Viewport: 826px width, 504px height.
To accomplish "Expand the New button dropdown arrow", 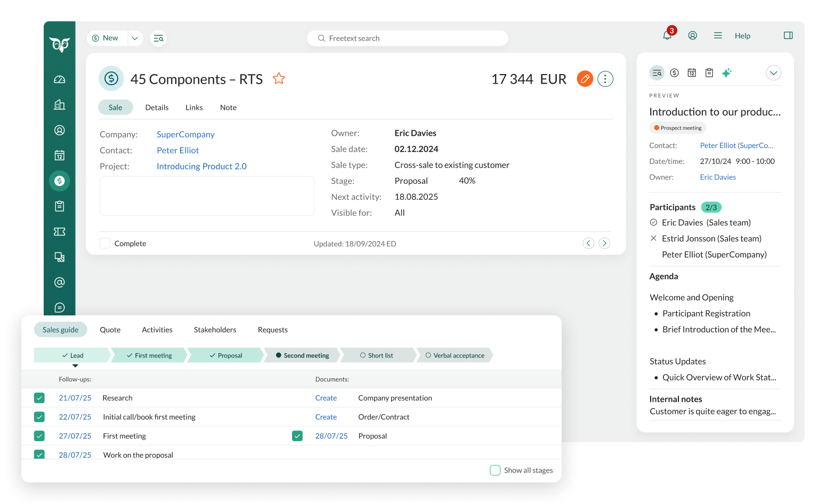I will tap(135, 38).
